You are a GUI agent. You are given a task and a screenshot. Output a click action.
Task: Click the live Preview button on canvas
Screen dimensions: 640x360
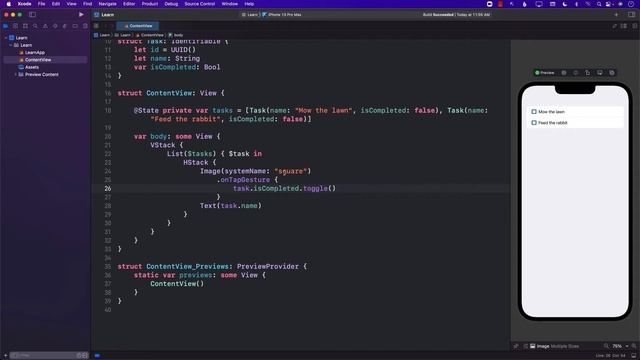click(544, 73)
